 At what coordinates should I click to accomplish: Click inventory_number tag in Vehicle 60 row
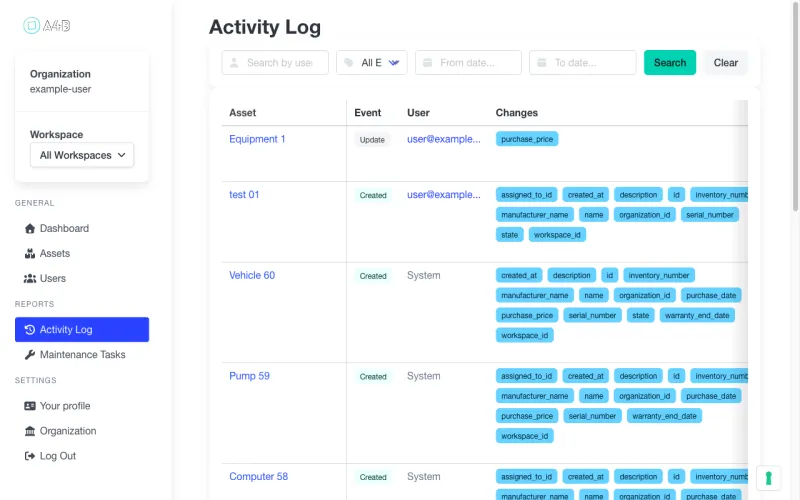(659, 275)
